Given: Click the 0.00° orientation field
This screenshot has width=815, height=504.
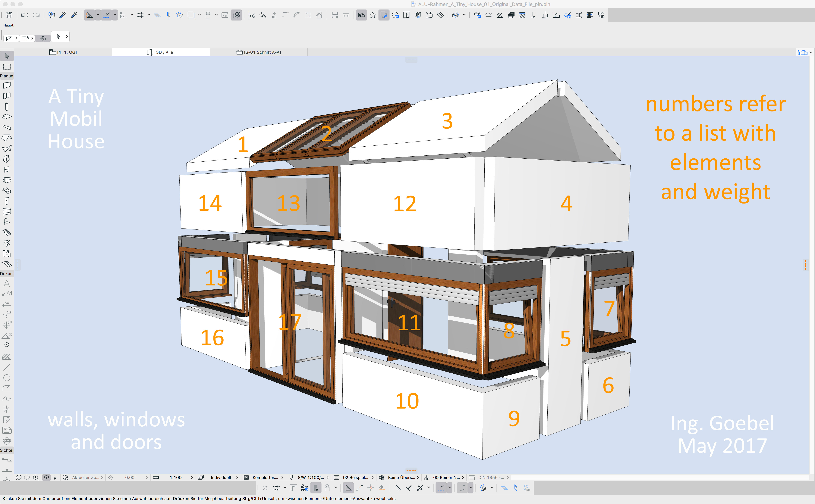Looking at the screenshot, I should [x=131, y=477].
